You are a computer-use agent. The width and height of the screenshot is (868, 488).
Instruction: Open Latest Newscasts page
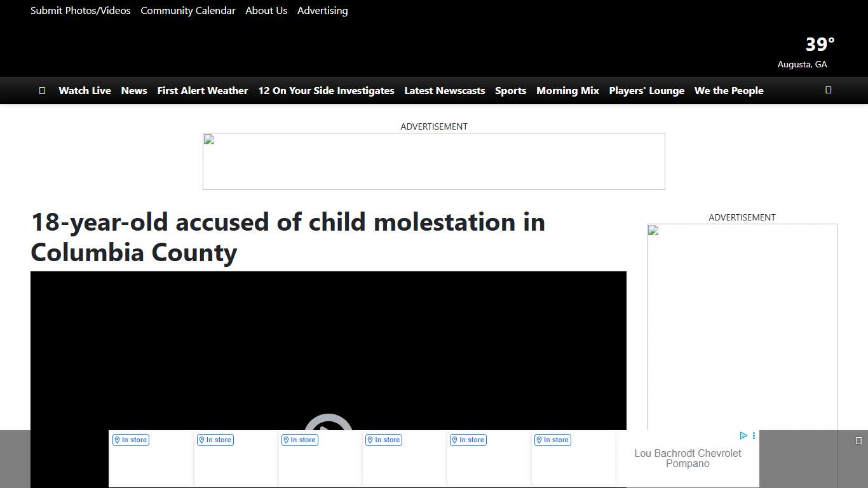click(x=444, y=91)
